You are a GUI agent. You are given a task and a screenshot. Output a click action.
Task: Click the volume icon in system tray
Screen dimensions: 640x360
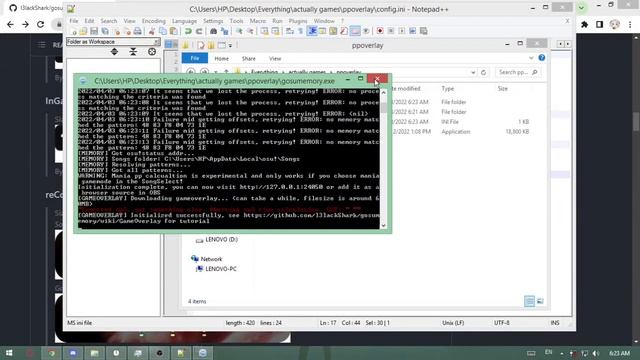tap(596, 353)
